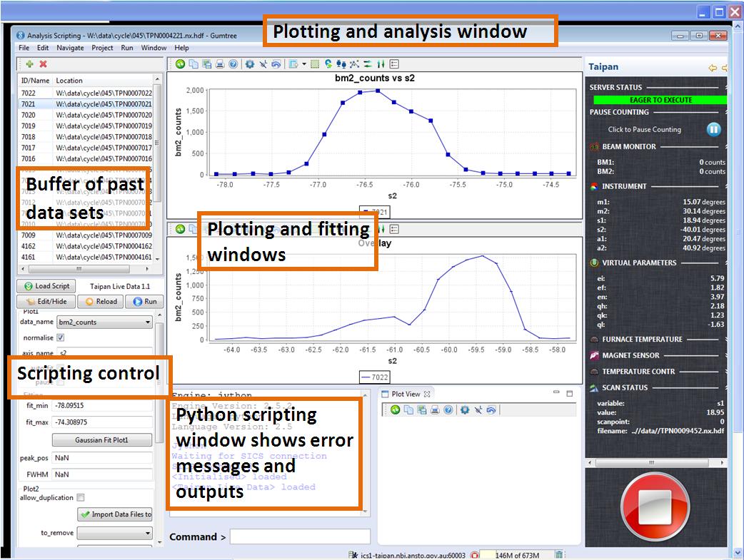
Task: Click the Gaussian Fit Plot1 button
Action: (x=104, y=439)
